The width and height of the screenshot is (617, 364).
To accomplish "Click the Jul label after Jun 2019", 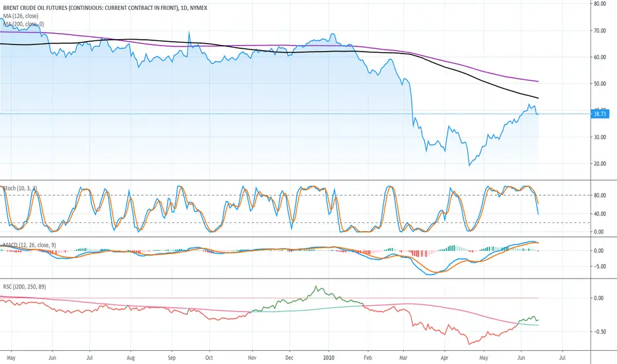I will (x=89, y=357).
